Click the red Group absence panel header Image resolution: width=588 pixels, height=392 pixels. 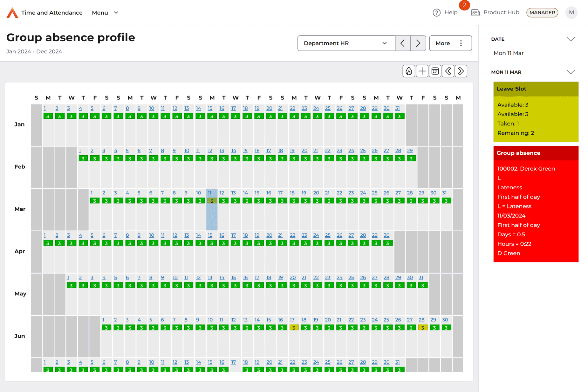(x=536, y=153)
